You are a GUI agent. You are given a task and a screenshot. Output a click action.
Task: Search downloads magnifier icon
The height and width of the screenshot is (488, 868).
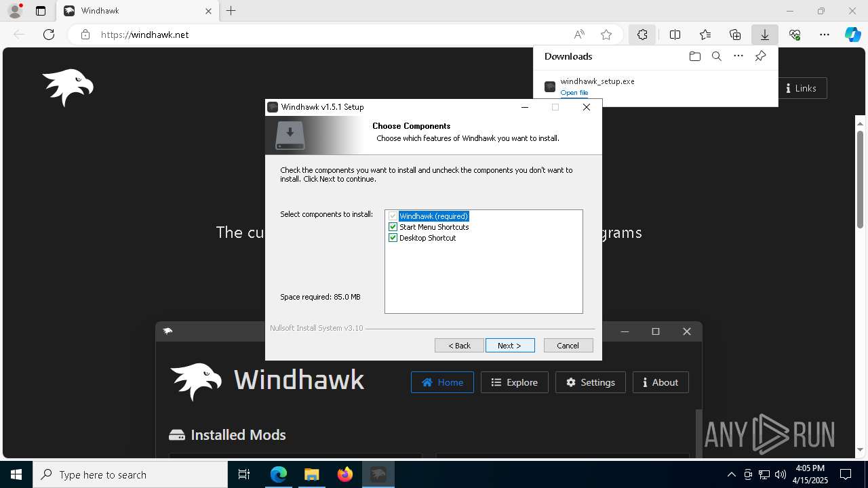pos(717,56)
